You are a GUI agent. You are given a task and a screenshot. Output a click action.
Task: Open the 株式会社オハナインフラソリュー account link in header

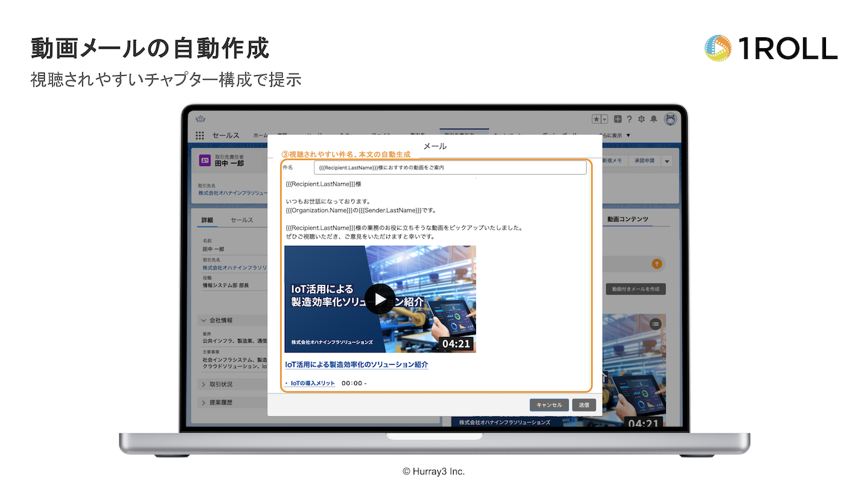click(232, 193)
